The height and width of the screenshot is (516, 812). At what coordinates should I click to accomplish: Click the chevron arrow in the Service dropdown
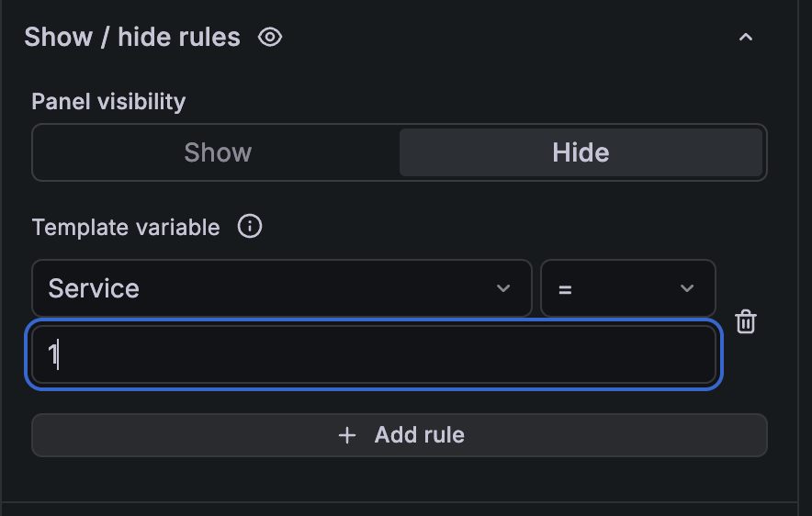click(x=503, y=288)
